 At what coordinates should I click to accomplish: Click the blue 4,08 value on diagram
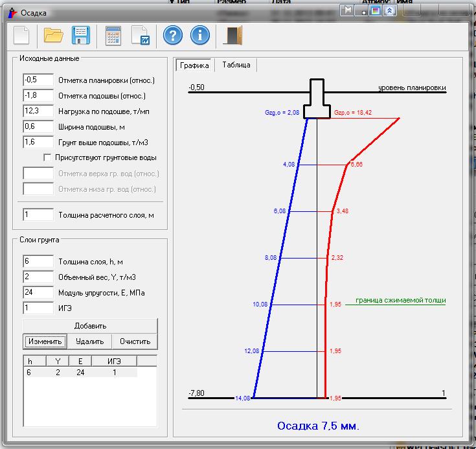click(289, 165)
